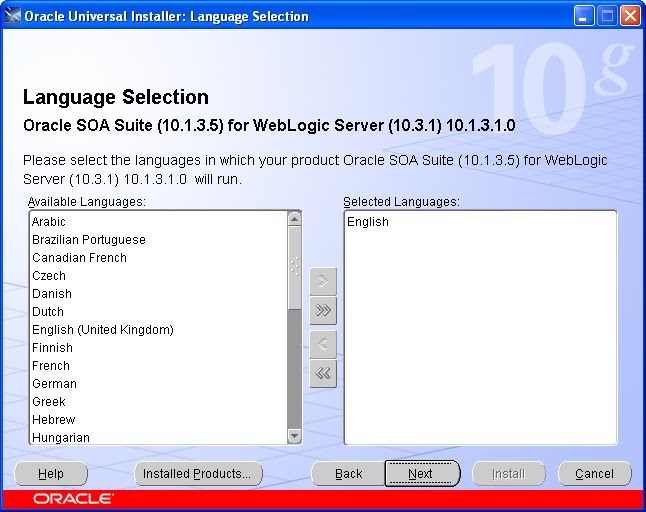Close the installer window

tap(630, 16)
